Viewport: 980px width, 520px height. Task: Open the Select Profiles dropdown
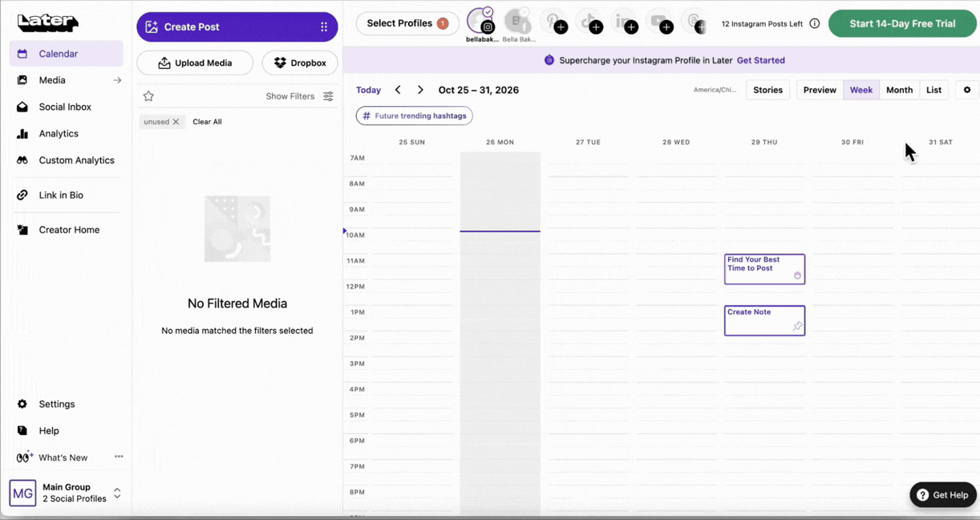pos(407,23)
